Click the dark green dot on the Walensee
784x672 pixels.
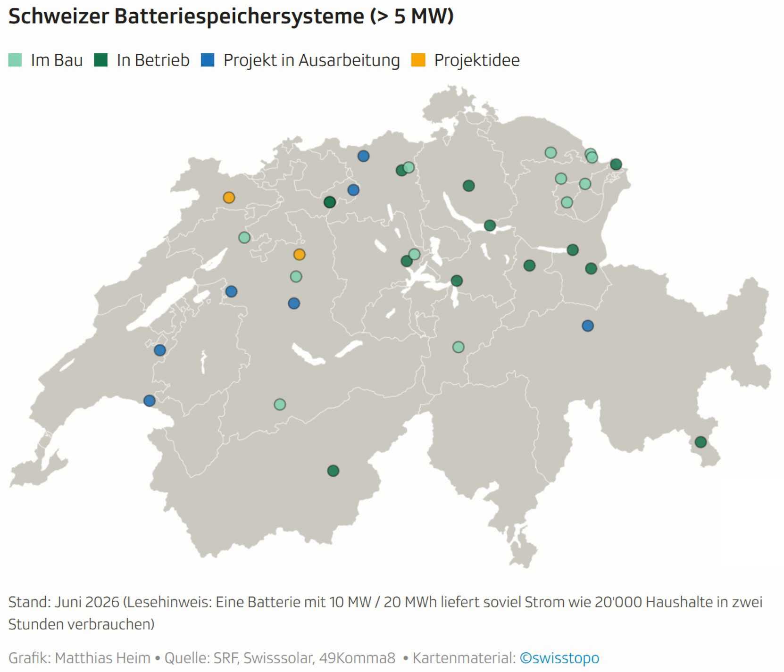click(573, 250)
